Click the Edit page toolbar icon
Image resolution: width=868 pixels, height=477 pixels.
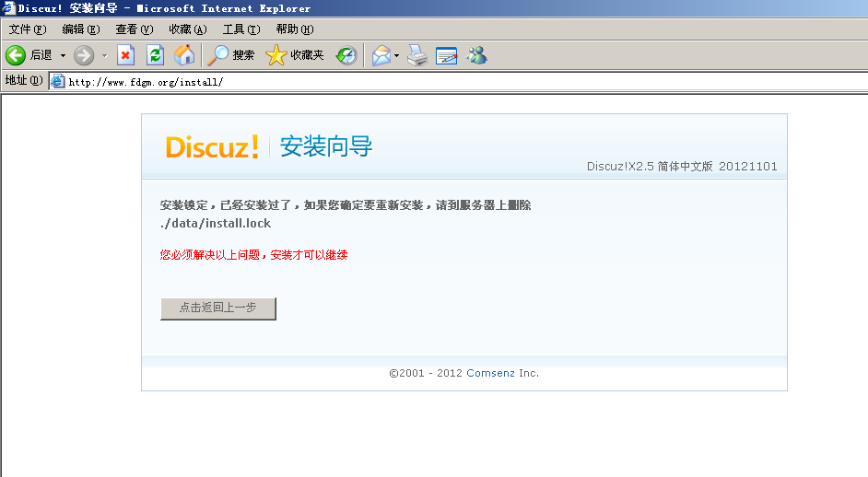[446, 55]
